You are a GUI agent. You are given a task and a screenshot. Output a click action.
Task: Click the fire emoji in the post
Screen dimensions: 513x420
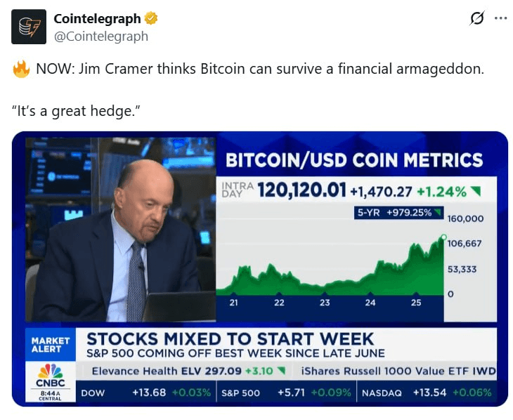[x=21, y=69]
